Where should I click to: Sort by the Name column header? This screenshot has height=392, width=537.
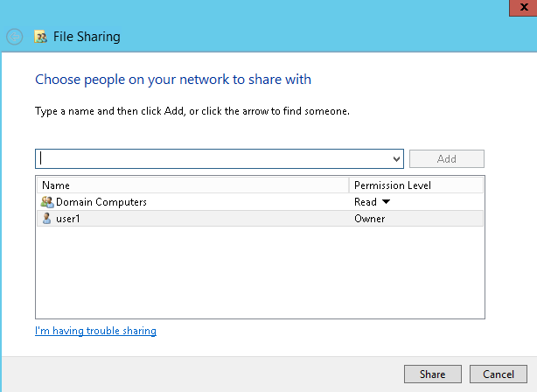(192, 185)
